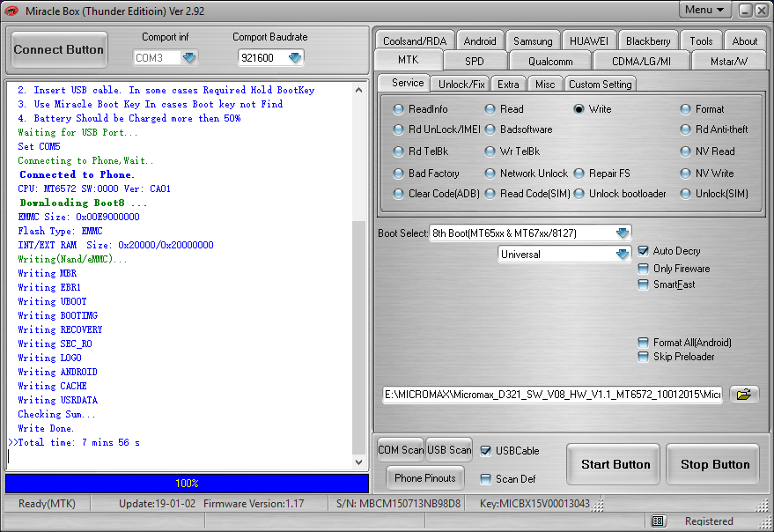Viewport: 774px width, 532px height.
Task: Open the About tab
Action: (x=744, y=41)
